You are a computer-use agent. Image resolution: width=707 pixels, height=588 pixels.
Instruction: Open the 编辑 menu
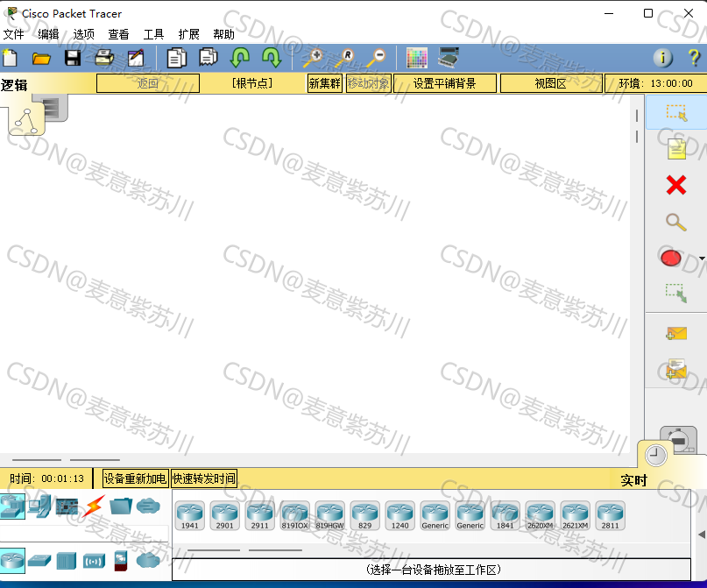point(48,34)
